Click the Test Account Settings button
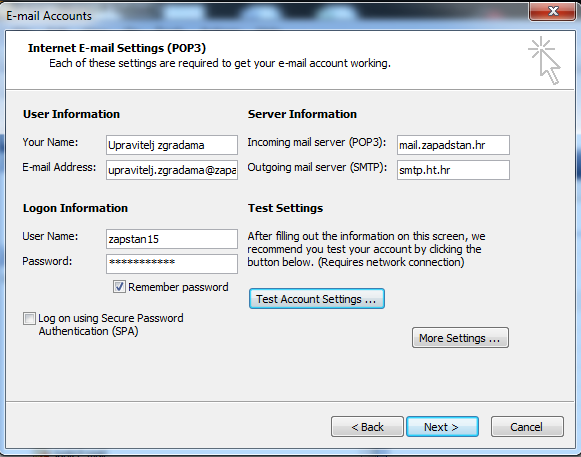Viewport: 581px width, 457px height. [317, 299]
